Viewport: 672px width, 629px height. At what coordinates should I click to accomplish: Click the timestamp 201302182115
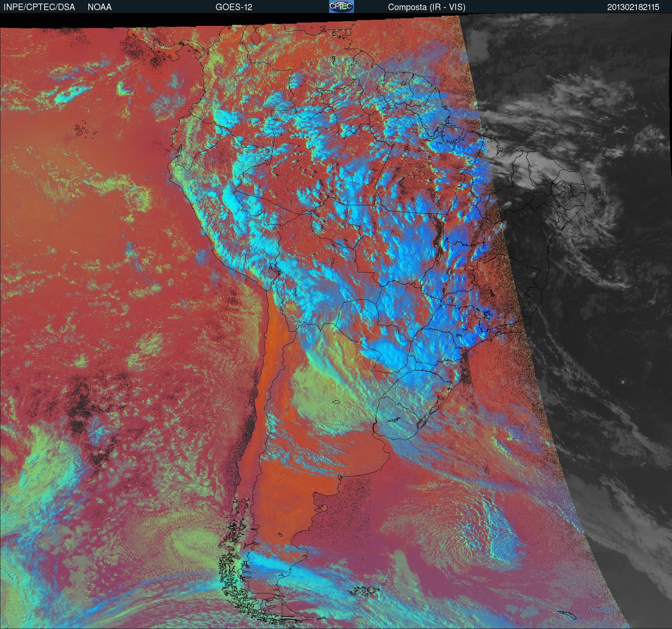pos(633,7)
